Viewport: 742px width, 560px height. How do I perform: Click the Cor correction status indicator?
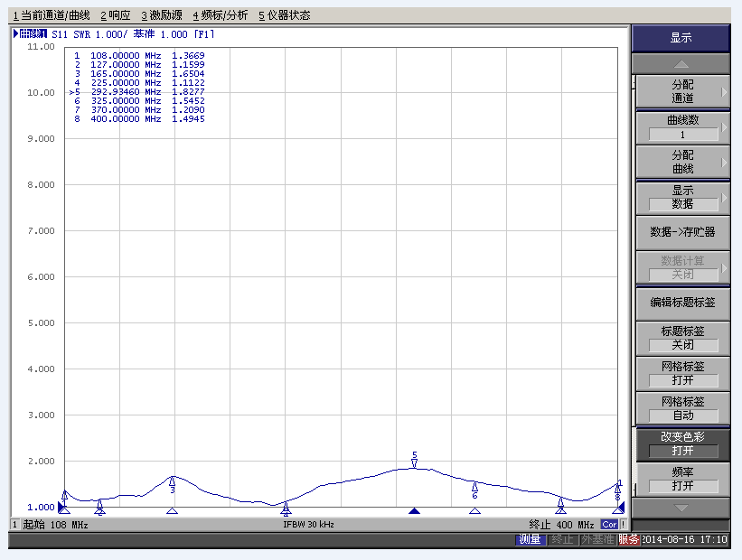pos(609,525)
